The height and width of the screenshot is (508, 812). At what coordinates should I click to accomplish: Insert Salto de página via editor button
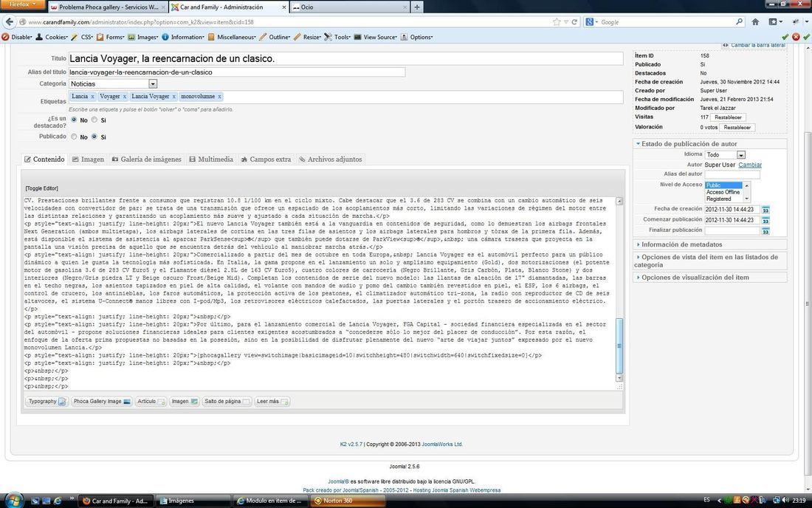point(227,402)
